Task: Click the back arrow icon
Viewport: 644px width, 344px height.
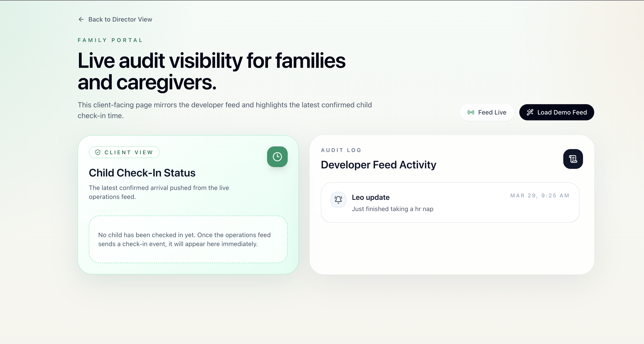Action: tap(81, 19)
